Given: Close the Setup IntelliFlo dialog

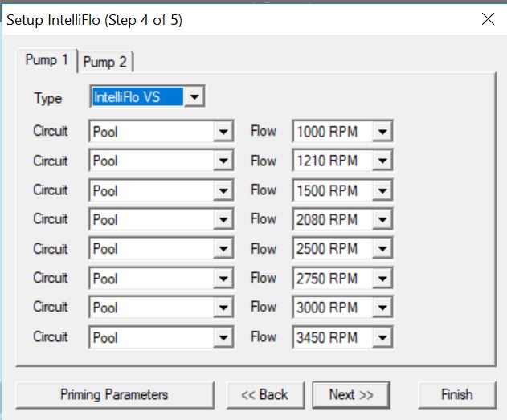Looking at the screenshot, I should coord(488,19).
